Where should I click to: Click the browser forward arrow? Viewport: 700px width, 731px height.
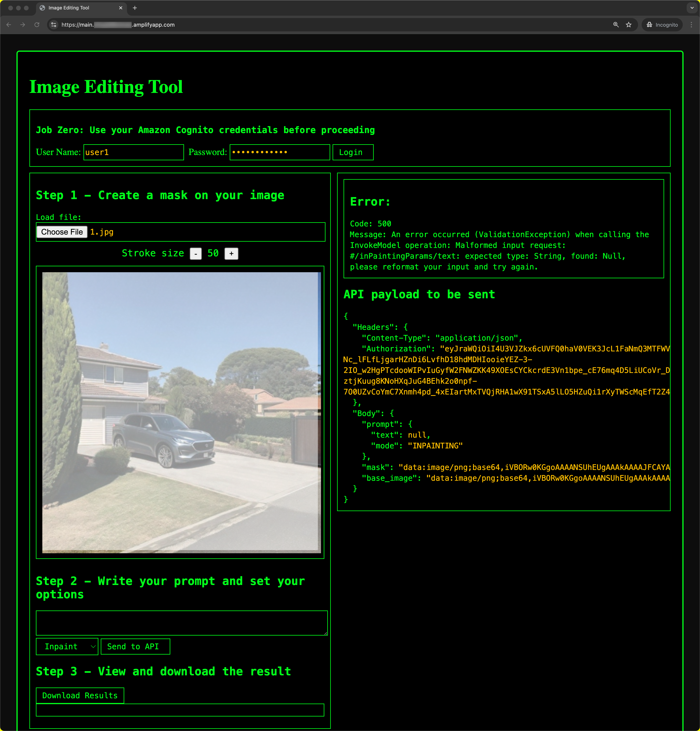tap(23, 25)
